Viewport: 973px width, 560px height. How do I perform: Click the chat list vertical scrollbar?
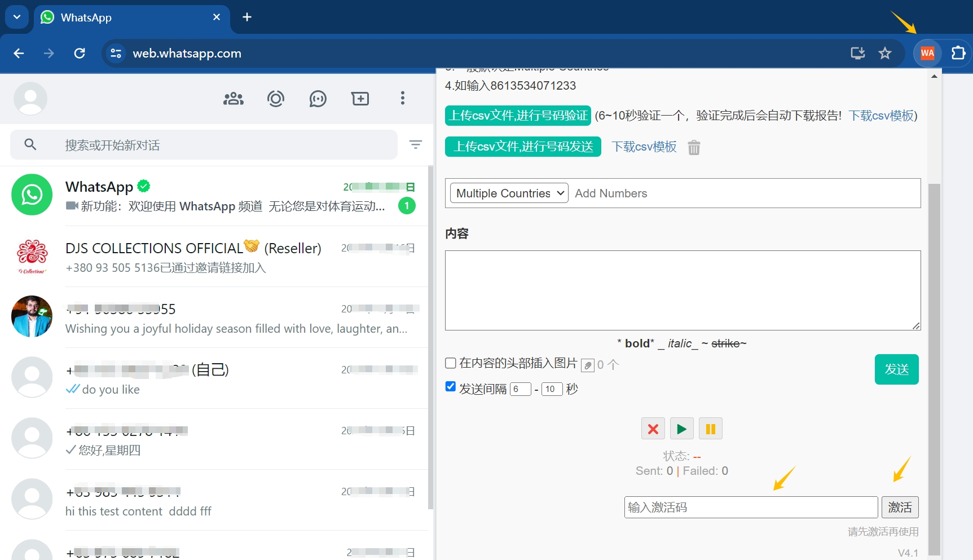[x=431, y=337]
